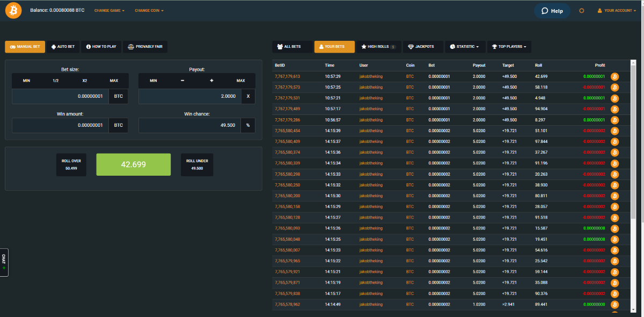
Task: Click the Bitcoin coin icon for bet 7,765,578,962
Action: click(x=615, y=305)
